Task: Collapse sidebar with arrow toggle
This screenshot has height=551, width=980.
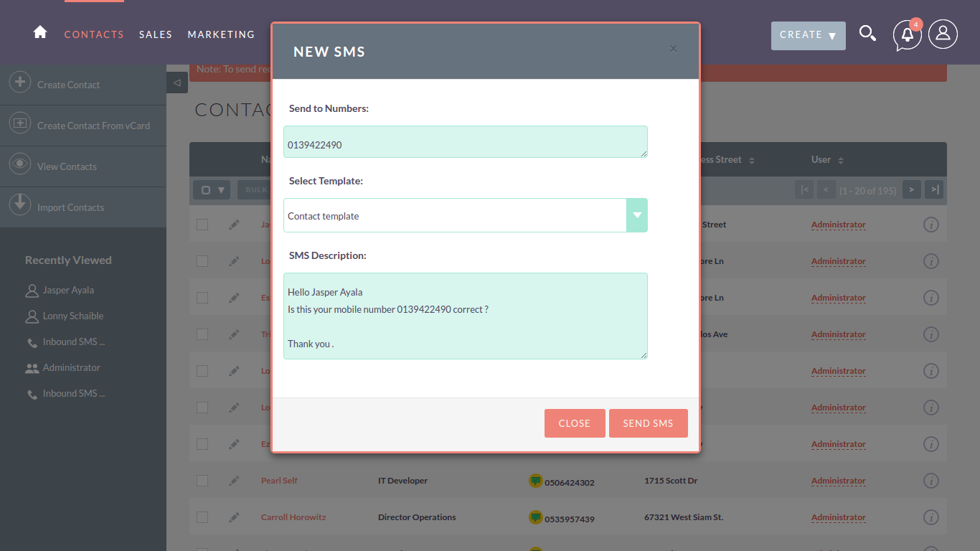Action: point(177,83)
